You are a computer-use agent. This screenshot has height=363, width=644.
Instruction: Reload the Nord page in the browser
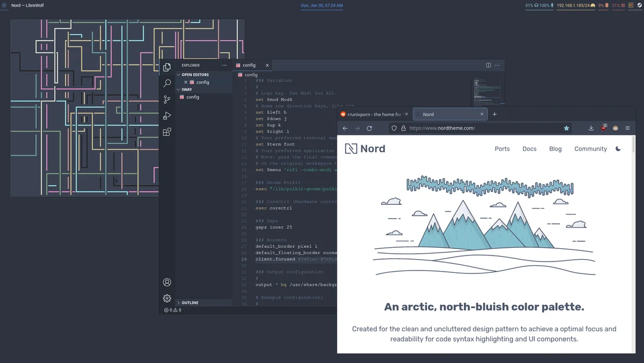tap(369, 128)
